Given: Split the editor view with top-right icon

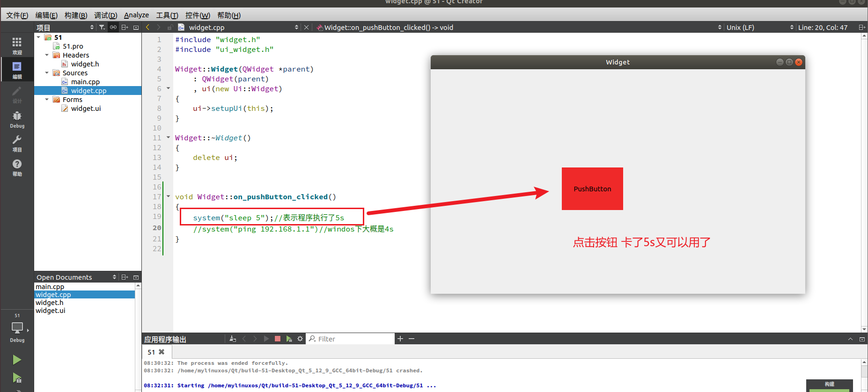Looking at the screenshot, I should point(862,27).
